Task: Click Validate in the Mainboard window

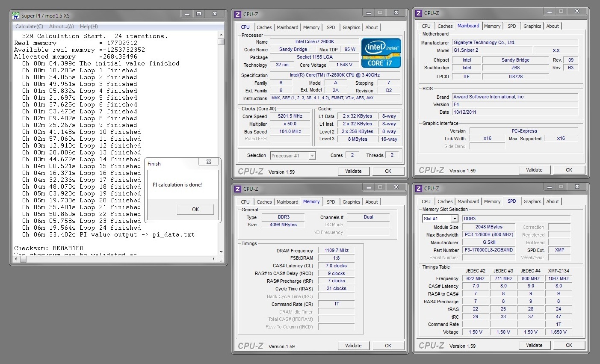Action: coord(534,170)
